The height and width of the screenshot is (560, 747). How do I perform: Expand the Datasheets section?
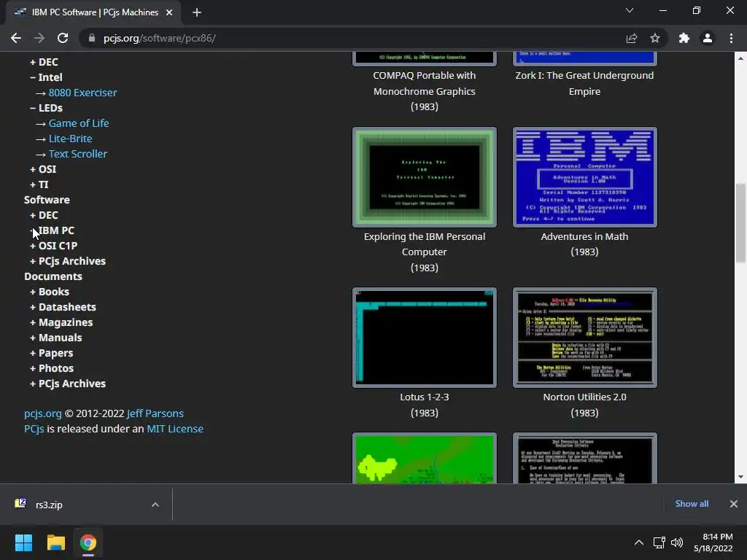63,307
